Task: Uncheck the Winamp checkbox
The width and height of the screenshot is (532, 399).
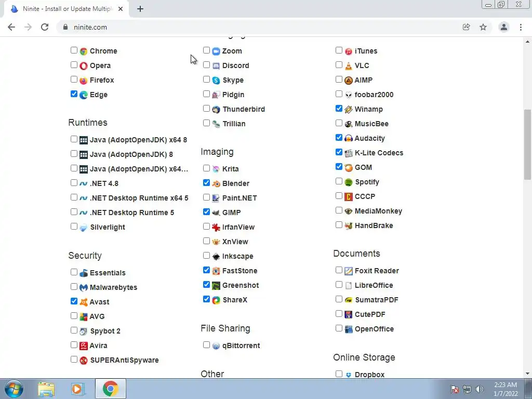Action: [x=339, y=109]
